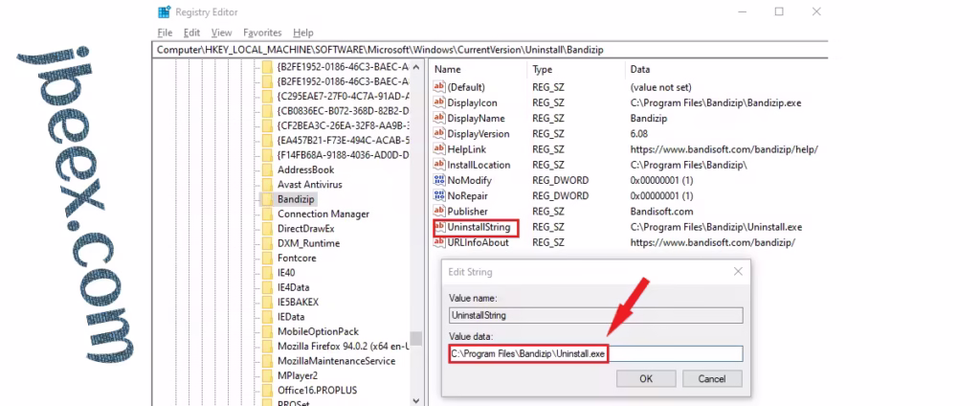980x406 pixels.
Task: Click the URLInfoAbout string value icon
Action: coord(439,242)
